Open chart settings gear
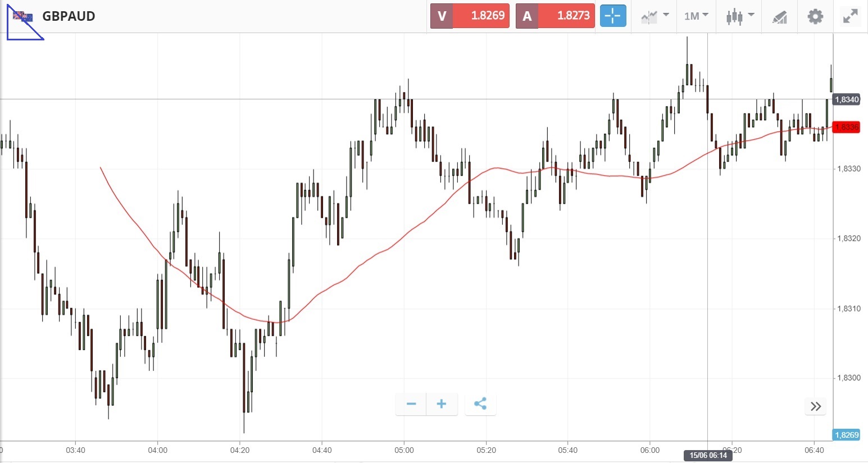This screenshot has width=868, height=463. click(x=815, y=16)
